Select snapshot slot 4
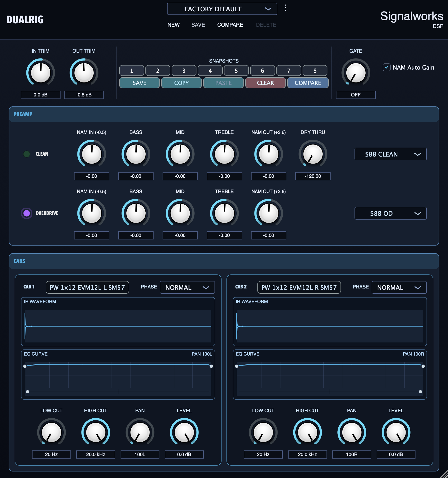Viewport: 448px width, 478px height. pyautogui.click(x=210, y=70)
